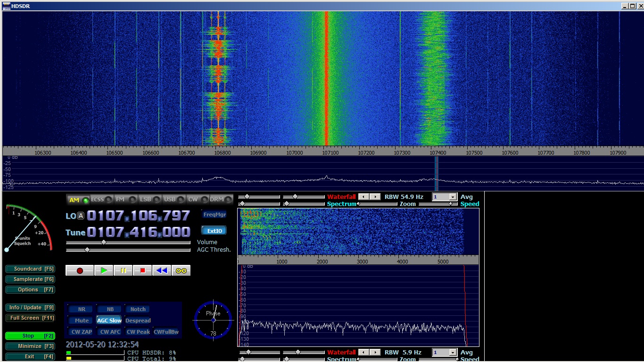
Task: Switch to USB demodulation mode
Action: [x=174, y=200]
